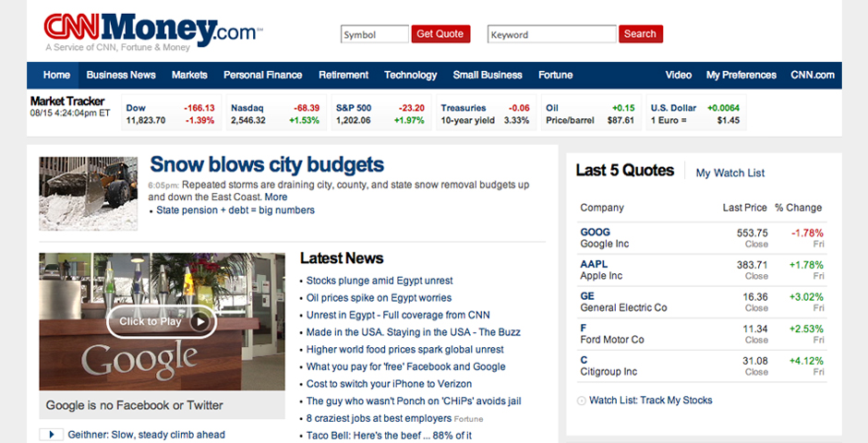Open Stocks plunge amid Egypt unrest
The width and height of the screenshot is (868, 443).
pyautogui.click(x=380, y=281)
